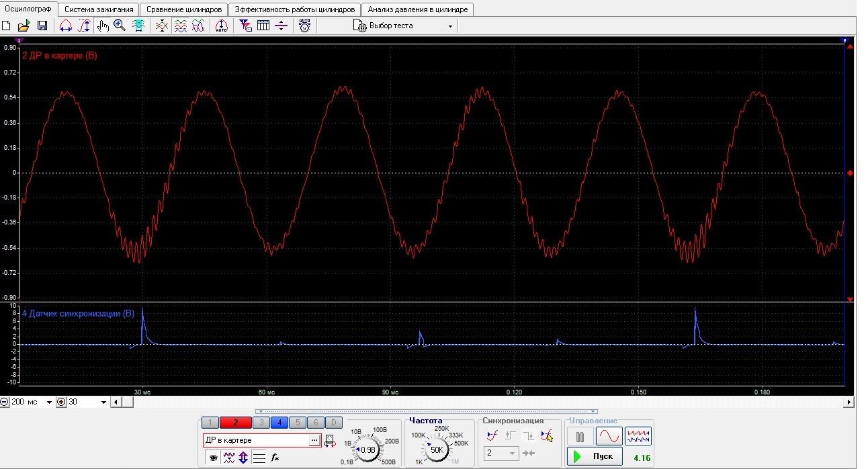Click the horizontal scrollbar right arrow

[x=850, y=402]
